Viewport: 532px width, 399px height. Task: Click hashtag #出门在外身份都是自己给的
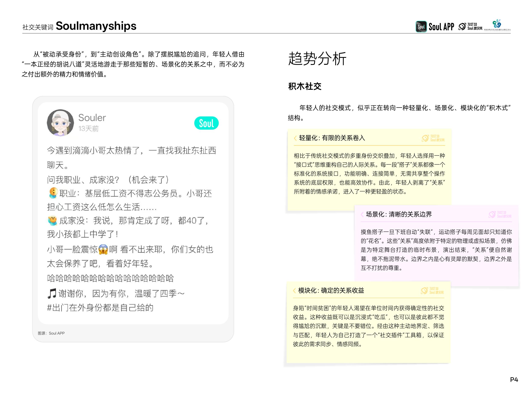pyautogui.click(x=100, y=308)
